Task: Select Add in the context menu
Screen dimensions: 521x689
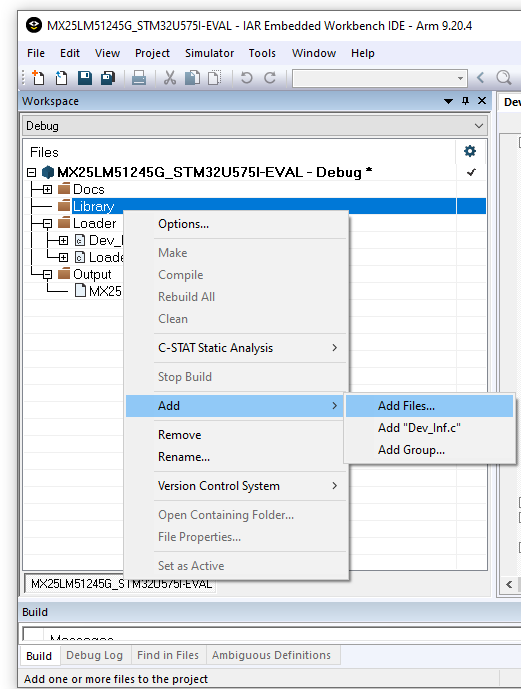Action: click(x=236, y=406)
